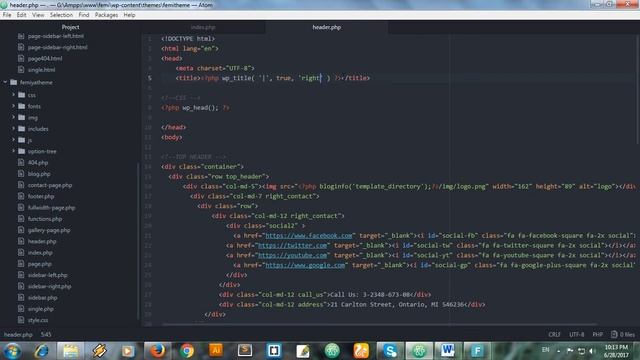This screenshot has height=360, width=640.
Task: Open 404.php in the project tree
Action: (38, 162)
